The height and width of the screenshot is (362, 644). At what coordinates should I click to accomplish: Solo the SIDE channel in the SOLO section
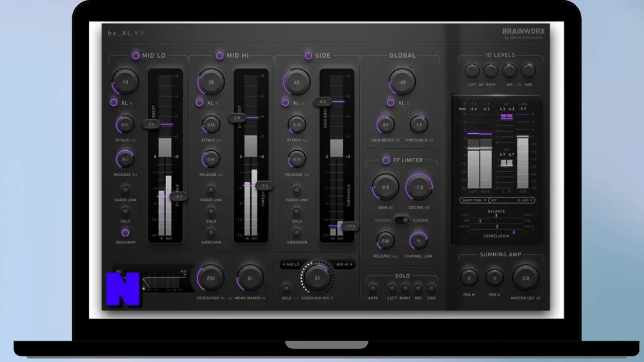point(431,288)
